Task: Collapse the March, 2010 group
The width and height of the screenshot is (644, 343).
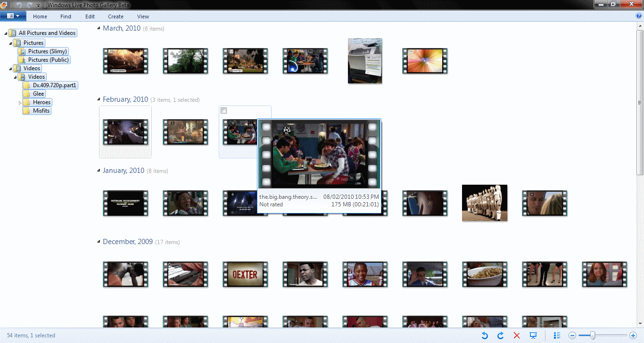Action: [99, 28]
